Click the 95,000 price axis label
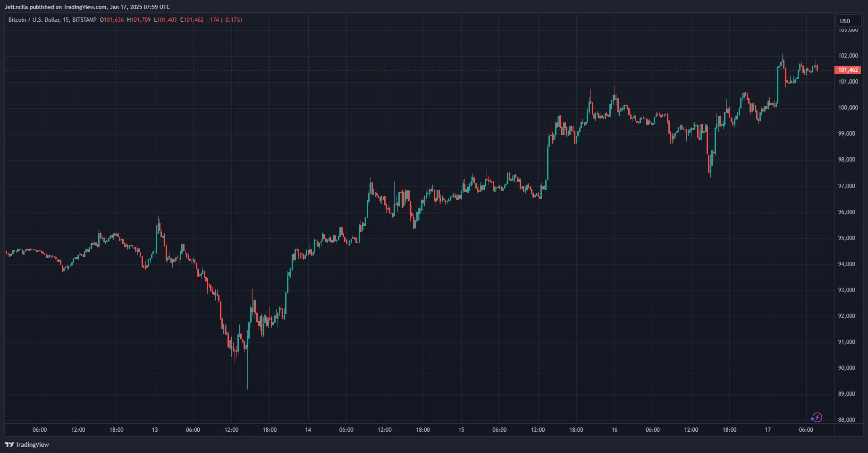The width and height of the screenshot is (868, 453). click(x=847, y=238)
